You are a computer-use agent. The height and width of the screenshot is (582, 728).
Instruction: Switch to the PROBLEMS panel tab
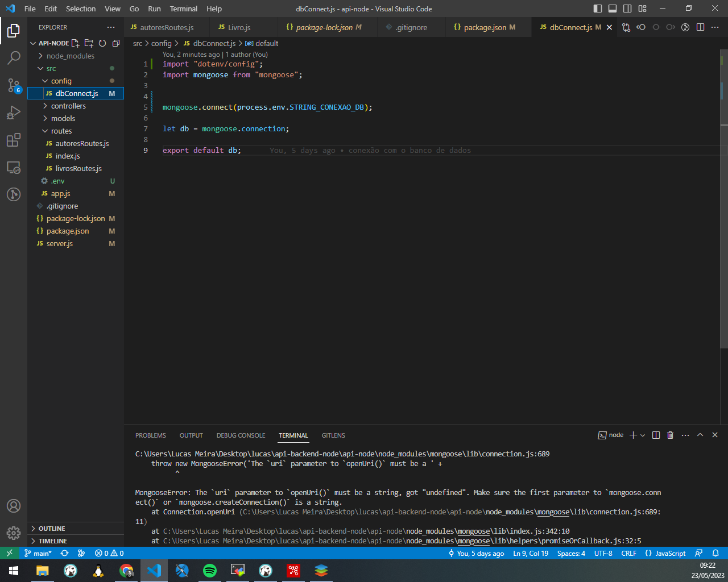[151, 435]
